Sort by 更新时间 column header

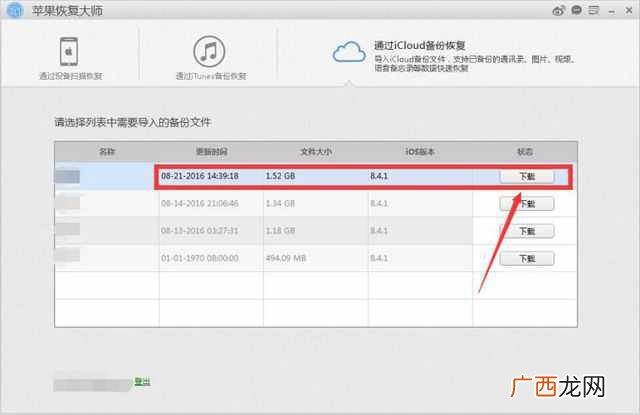[x=211, y=152]
